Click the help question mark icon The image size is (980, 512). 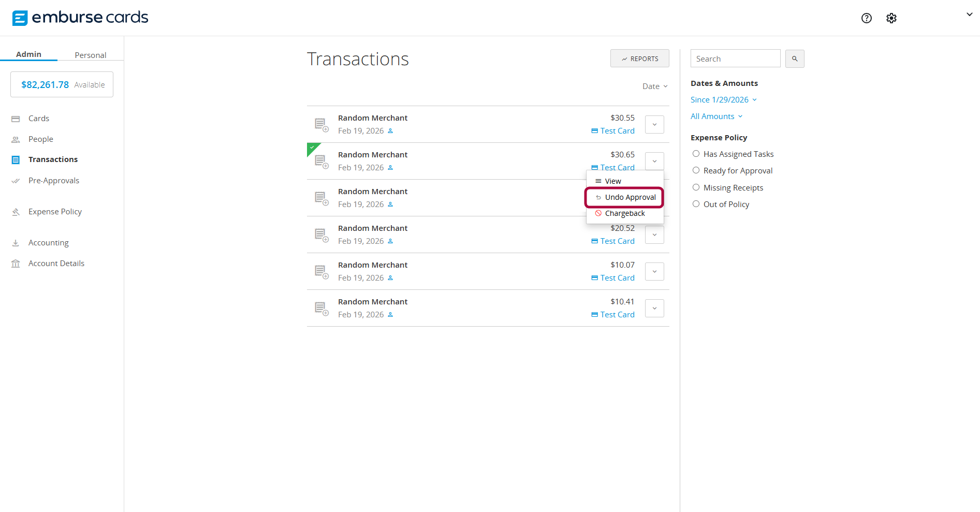pyautogui.click(x=866, y=18)
